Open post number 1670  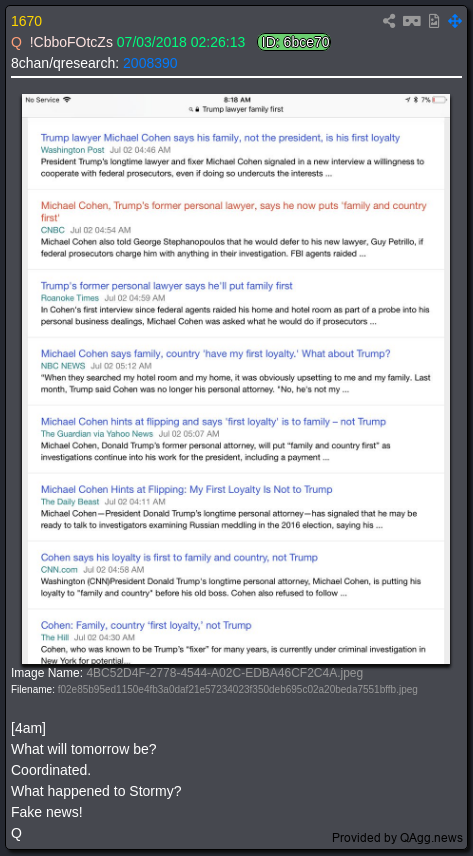(26, 21)
